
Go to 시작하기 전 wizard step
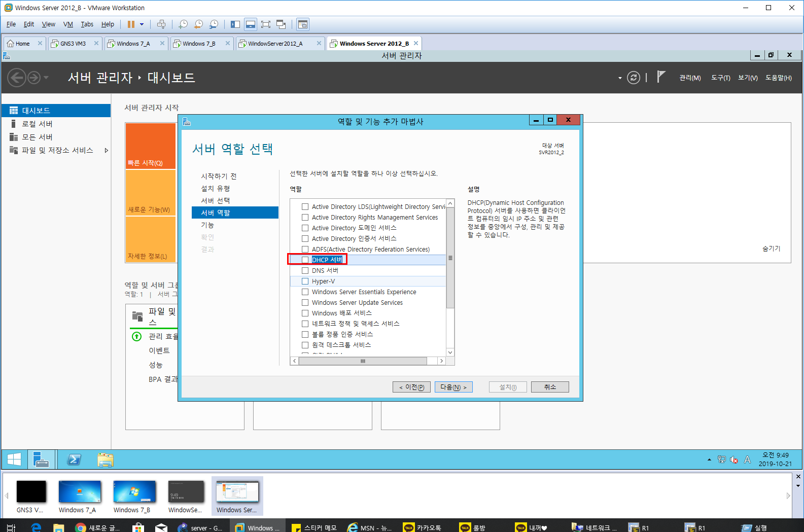(x=219, y=176)
